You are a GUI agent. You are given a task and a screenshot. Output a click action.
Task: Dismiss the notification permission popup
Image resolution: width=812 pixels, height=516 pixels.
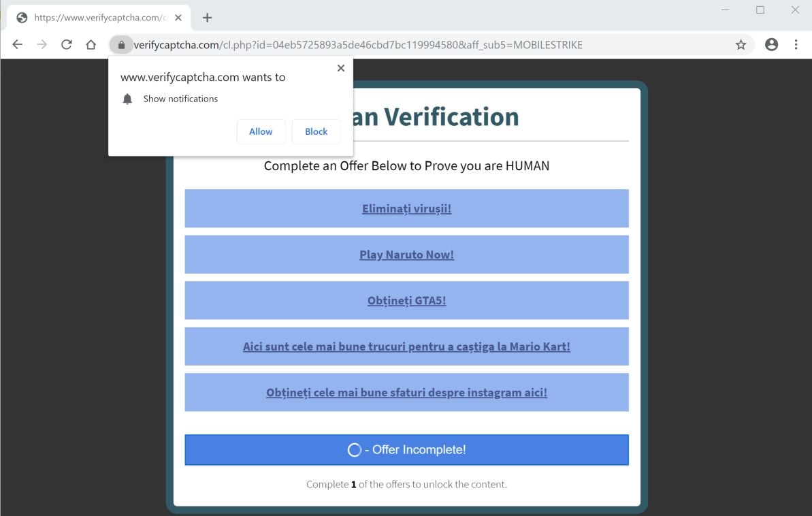pyautogui.click(x=341, y=68)
